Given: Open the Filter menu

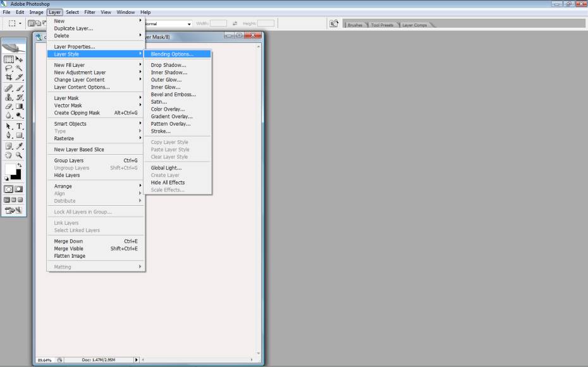Looking at the screenshot, I should click(90, 12).
